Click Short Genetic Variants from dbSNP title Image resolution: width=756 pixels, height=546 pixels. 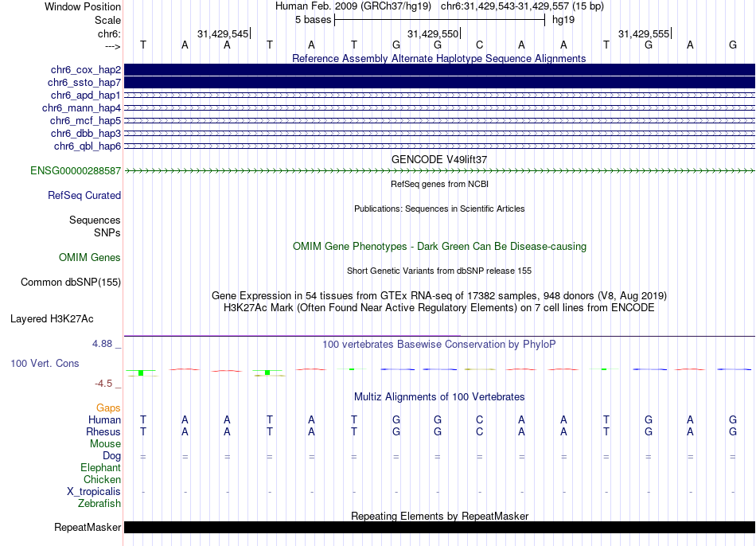[439, 271]
